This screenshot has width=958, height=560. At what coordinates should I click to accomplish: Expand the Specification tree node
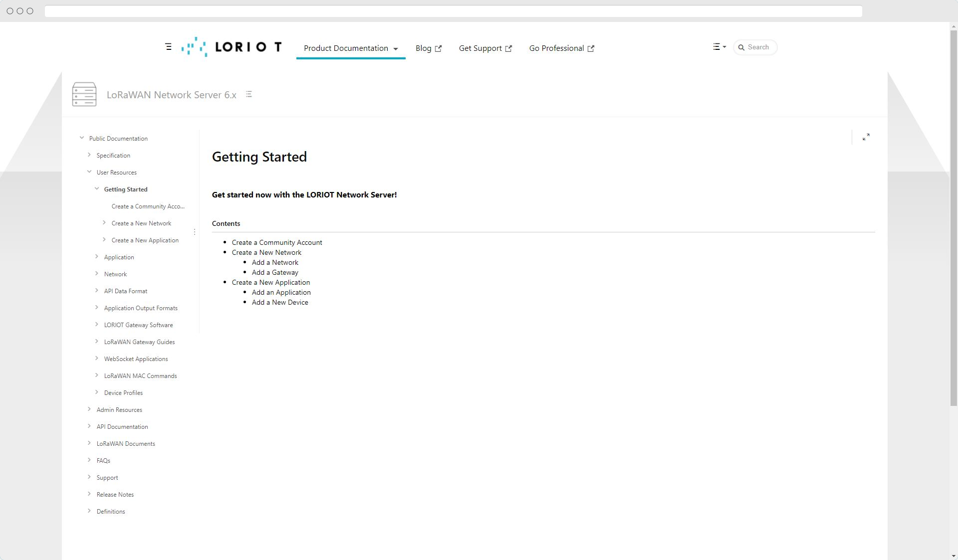point(89,155)
